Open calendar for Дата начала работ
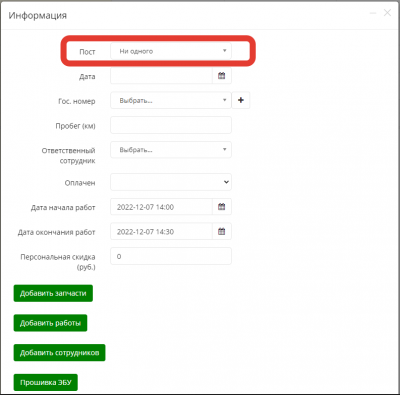 point(222,207)
